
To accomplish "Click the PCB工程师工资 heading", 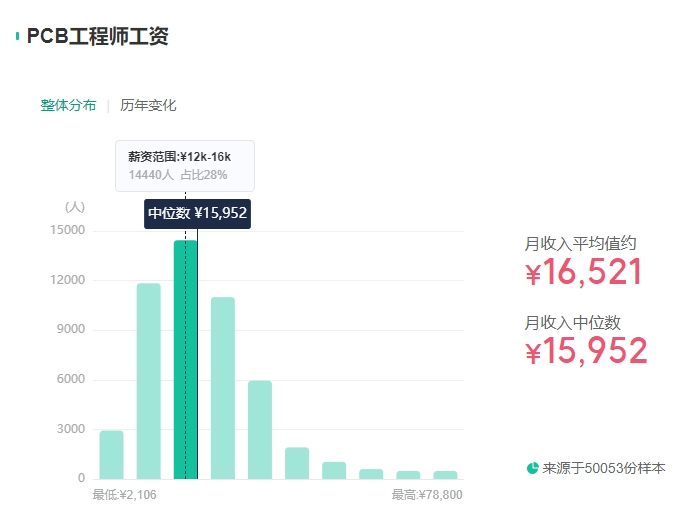I will pos(98,37).
